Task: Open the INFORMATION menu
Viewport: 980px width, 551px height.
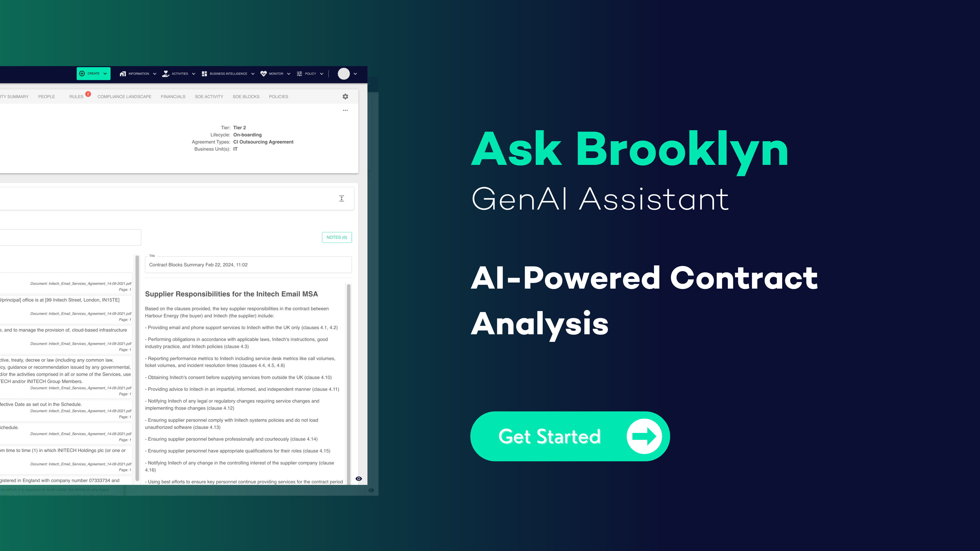Action: [137, 73]
